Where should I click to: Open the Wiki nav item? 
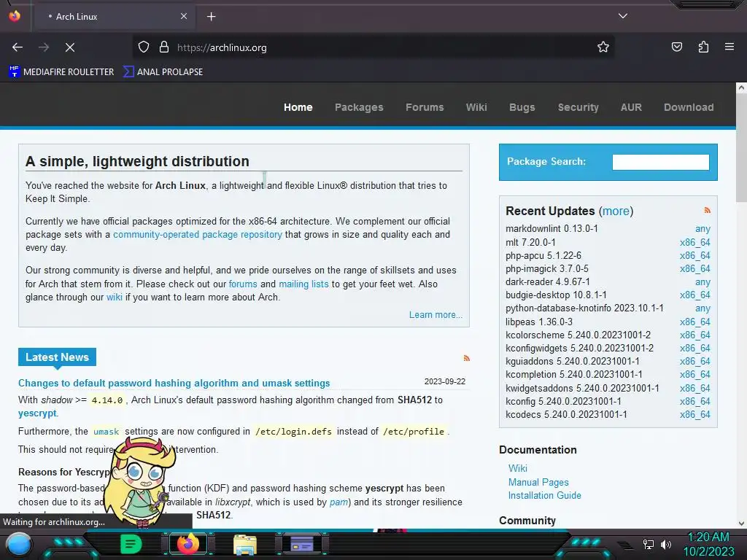476,107
